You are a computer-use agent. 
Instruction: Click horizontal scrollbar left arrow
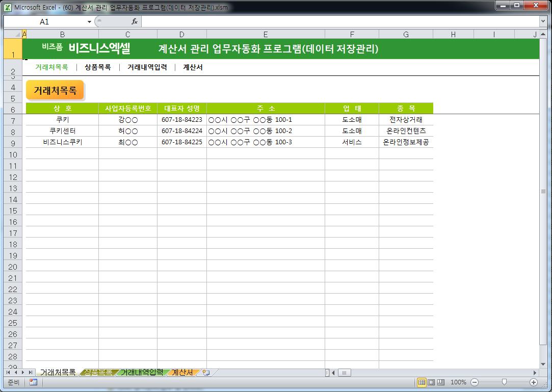pos(333,372)
